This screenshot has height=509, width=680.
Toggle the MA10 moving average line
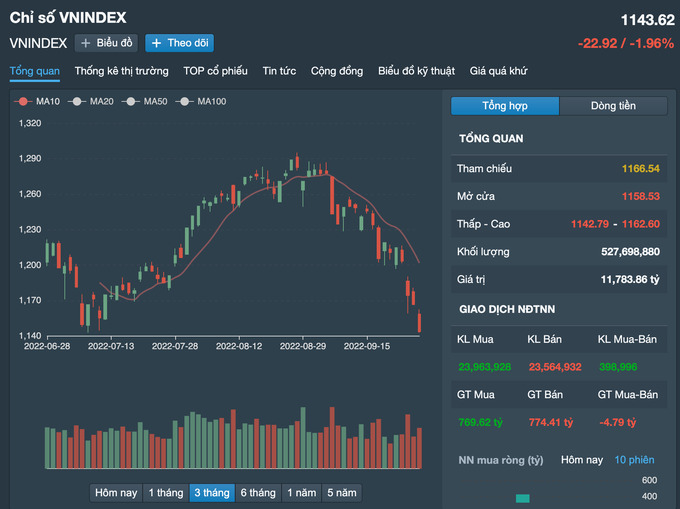tap(38, 102)
